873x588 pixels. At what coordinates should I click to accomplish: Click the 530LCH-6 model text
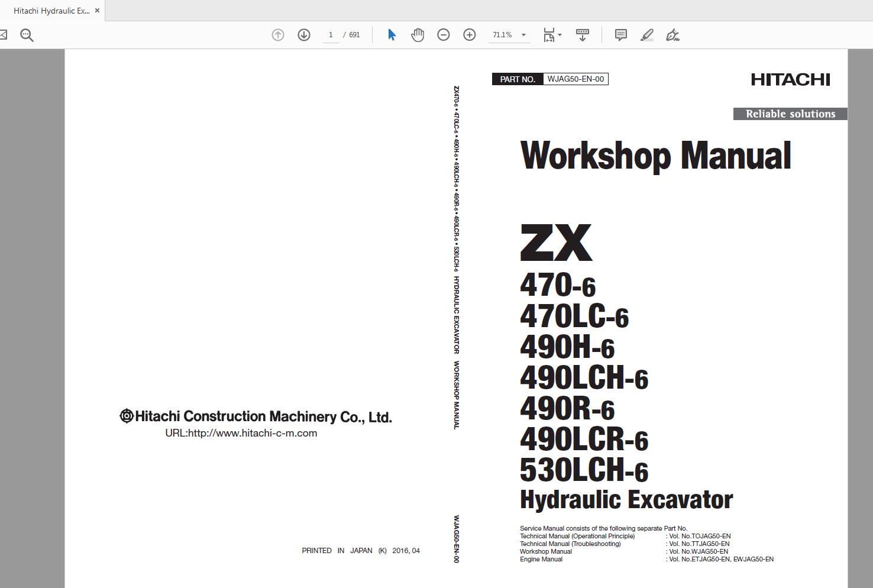[x=584, y=470]
